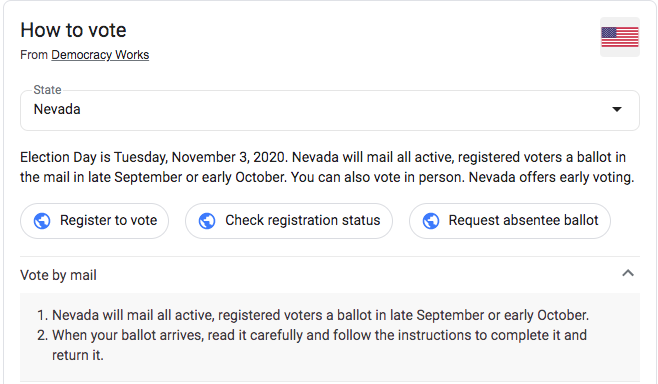Screen dimensions: 658x384
Task: Click the American flag icon
Action: click(619, 37)
